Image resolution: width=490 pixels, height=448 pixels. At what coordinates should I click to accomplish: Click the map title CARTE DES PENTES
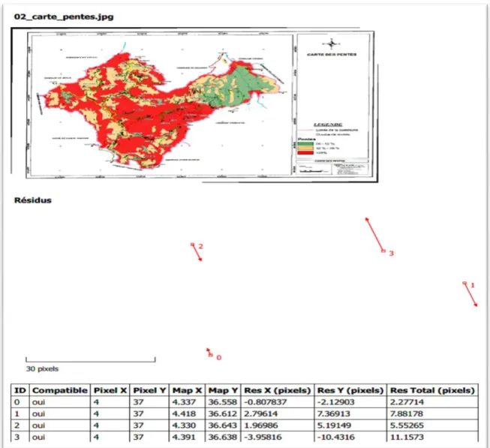pos(332,54)
